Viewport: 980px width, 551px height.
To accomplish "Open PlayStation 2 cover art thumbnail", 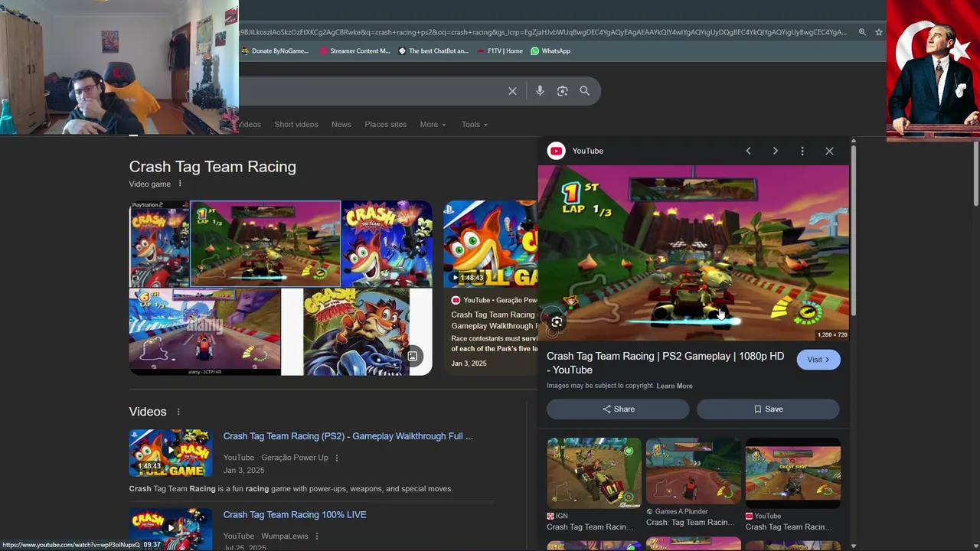I will point(158,244).
